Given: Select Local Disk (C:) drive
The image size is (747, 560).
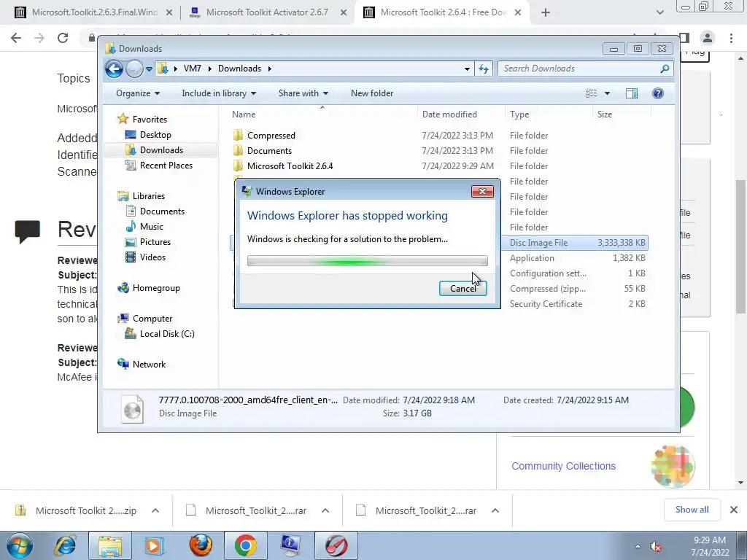Looking at the screenshot, I should pyautogui.click(x=167, y=334).
